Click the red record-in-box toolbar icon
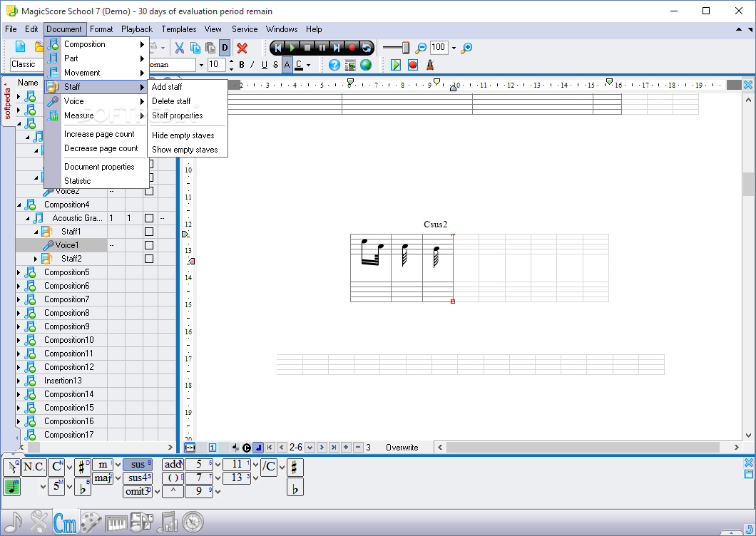The width and height of the screenshot is (756, 536). click(413, 65)
